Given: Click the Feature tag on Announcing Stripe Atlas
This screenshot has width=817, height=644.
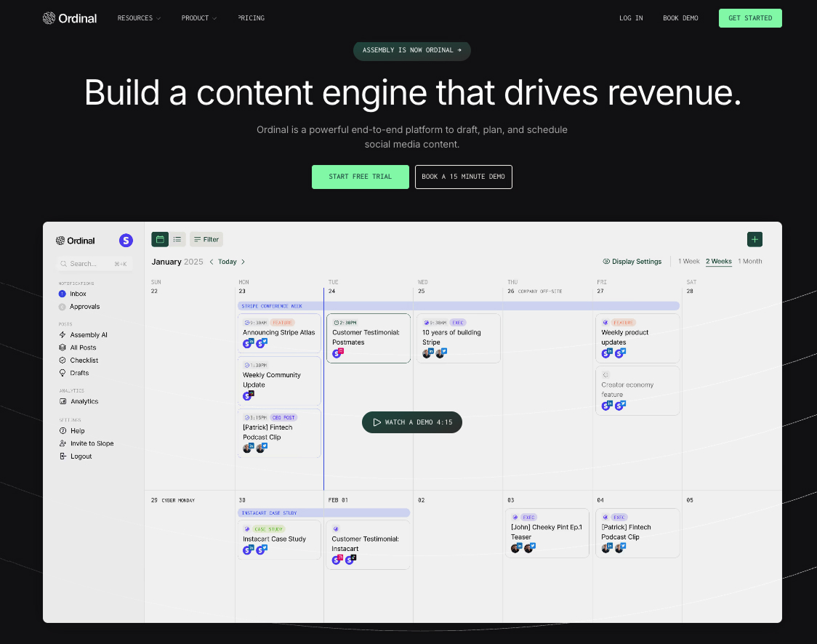Looking at the screenshot, I should point(283,323).
